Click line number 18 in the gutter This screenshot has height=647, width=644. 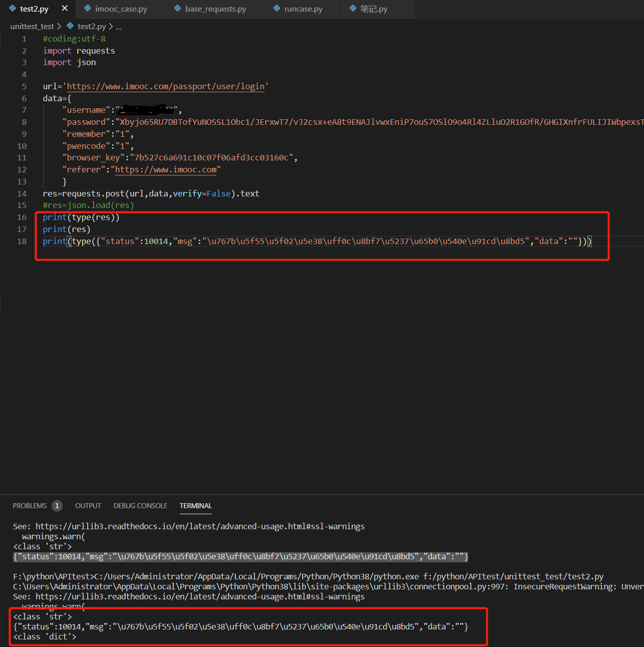(x=22, y=241)
